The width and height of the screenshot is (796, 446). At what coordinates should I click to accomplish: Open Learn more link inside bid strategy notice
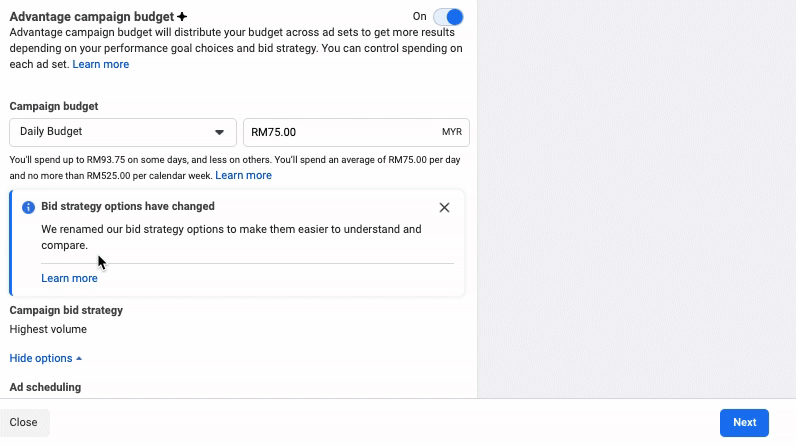[x=69, y=278]
